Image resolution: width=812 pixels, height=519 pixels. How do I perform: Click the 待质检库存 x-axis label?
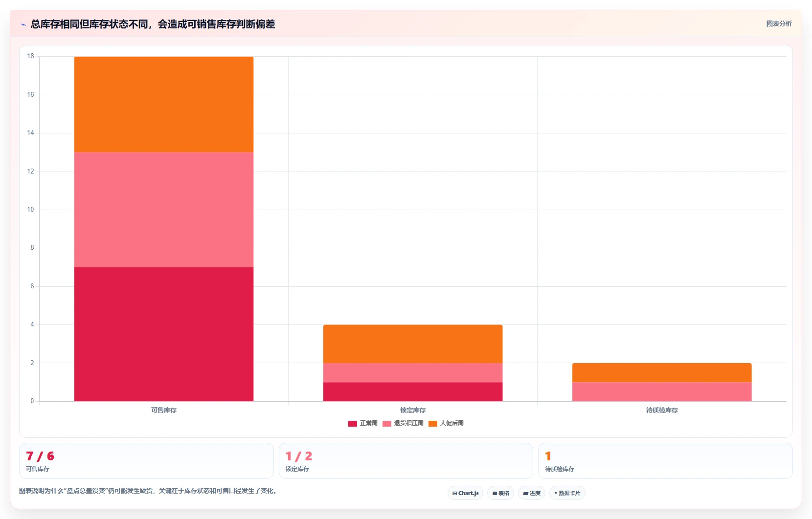662,411
